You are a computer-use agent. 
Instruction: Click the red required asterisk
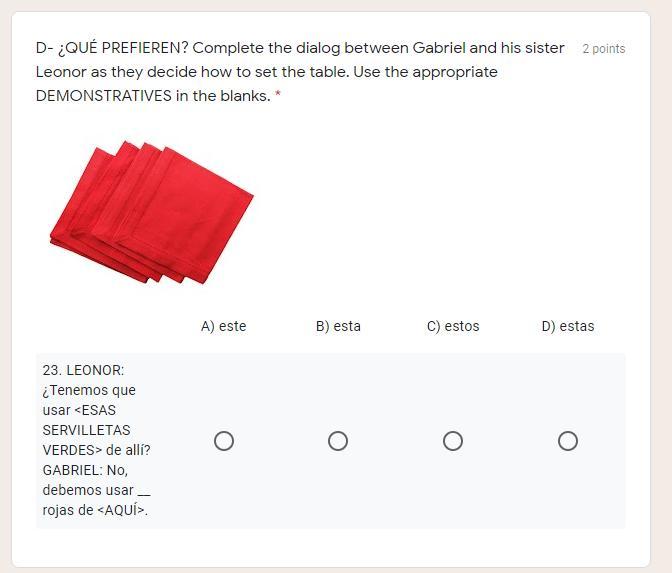coord(278,97)
